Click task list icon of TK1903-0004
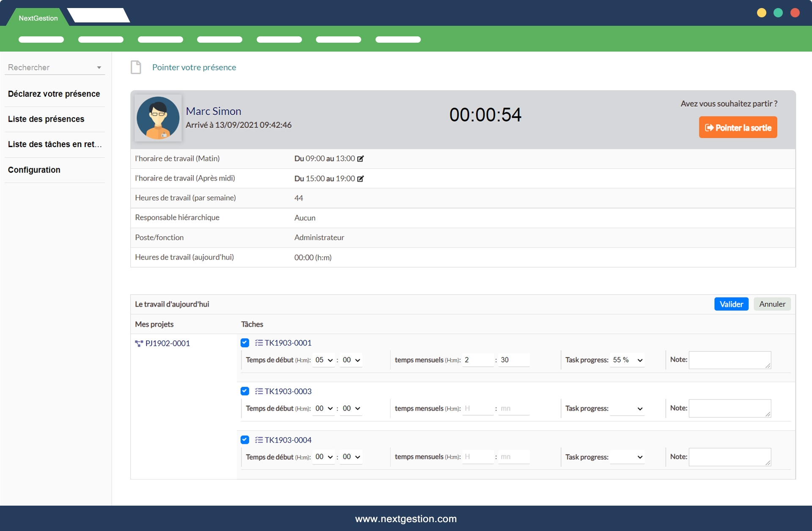The height and width of the screenshot is (531, 812). pyautogui.click(x=259, y=440)
